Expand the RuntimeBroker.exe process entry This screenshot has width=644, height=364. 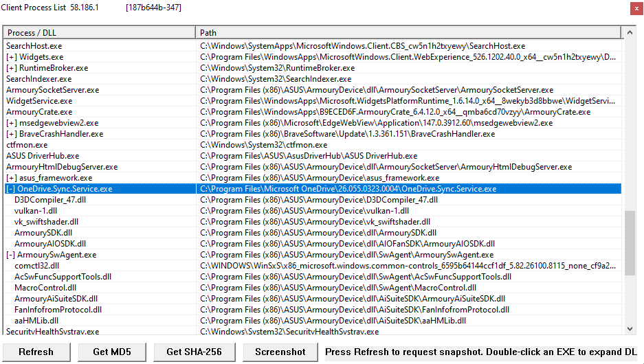click(12, 68)
